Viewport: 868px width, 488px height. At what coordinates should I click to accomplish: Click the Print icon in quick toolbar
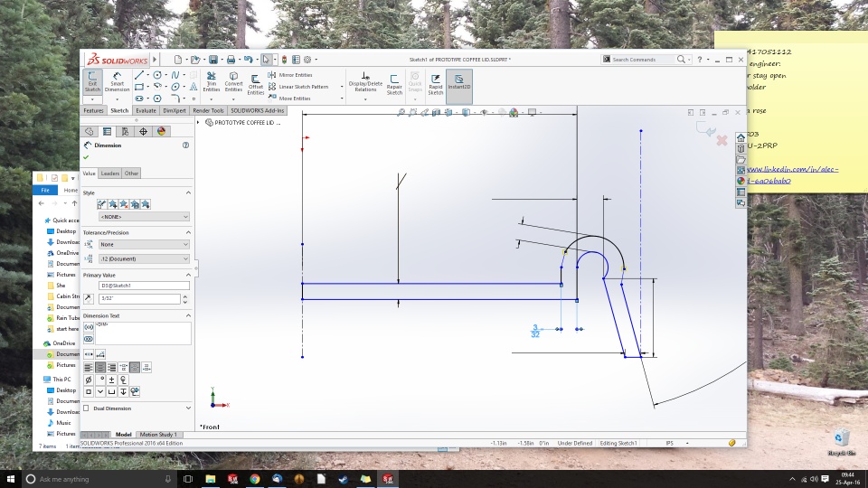tap(231, 60)
